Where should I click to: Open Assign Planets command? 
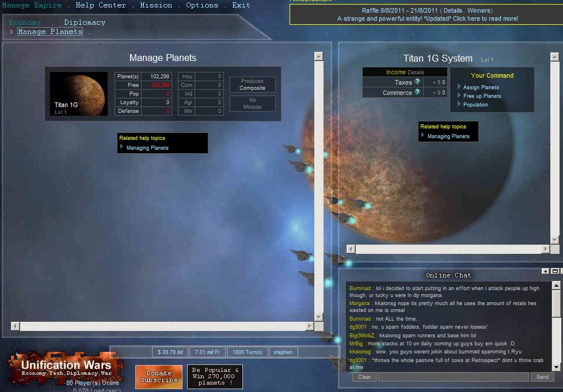coord(481,87)
